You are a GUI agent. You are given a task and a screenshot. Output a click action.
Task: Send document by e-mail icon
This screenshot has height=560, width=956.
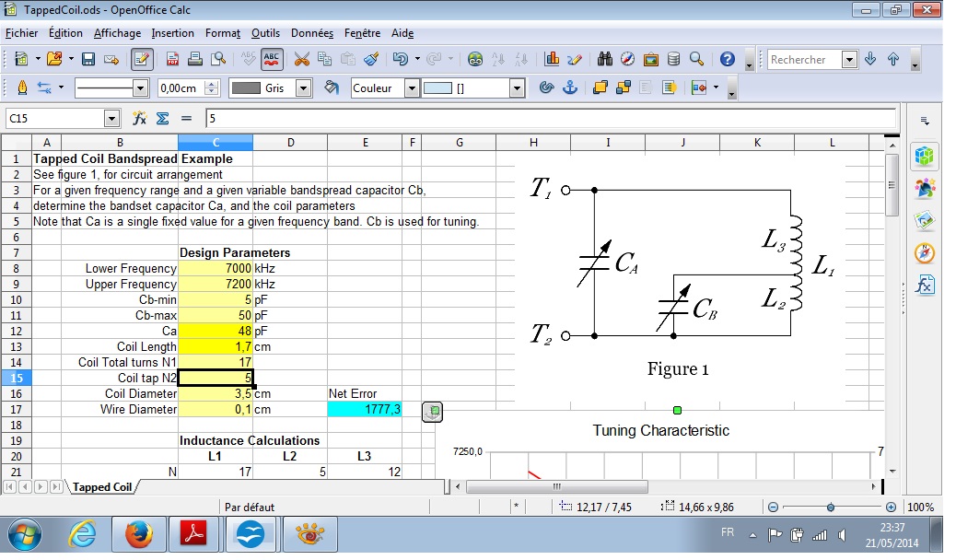tap(111, 59)
